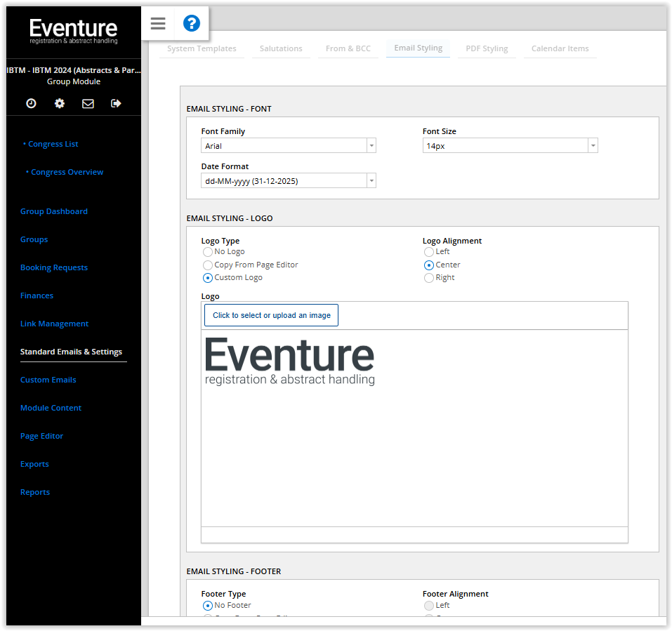
Task: Open Link Management in the sidebar
Action: click(x=55, y=324)
